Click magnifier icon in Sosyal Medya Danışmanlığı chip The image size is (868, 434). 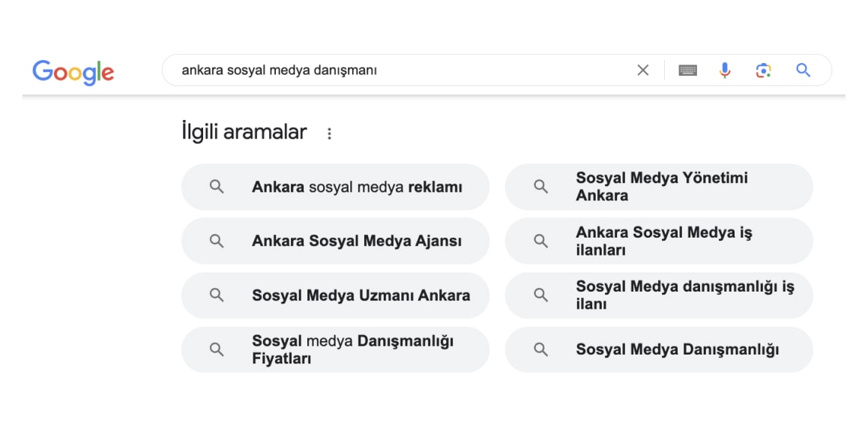(x=540, y=349)
